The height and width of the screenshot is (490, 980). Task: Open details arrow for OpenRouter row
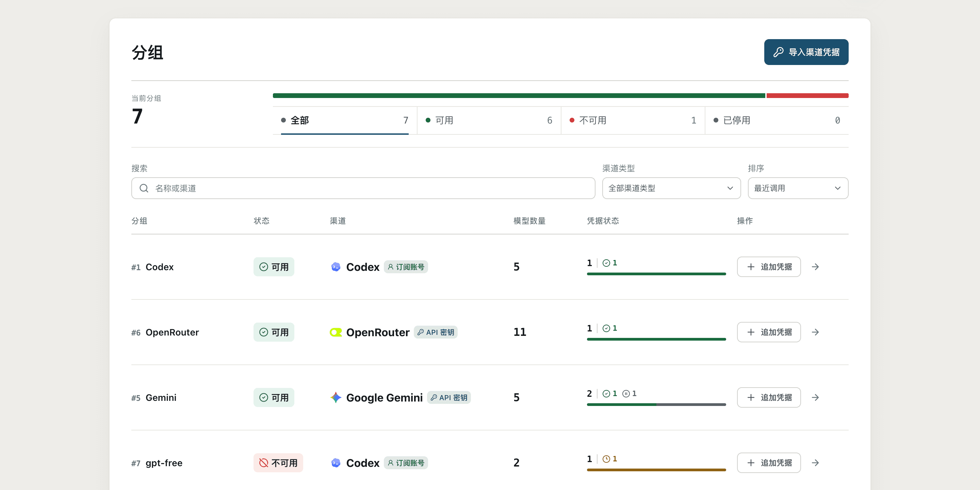(815, 332)
